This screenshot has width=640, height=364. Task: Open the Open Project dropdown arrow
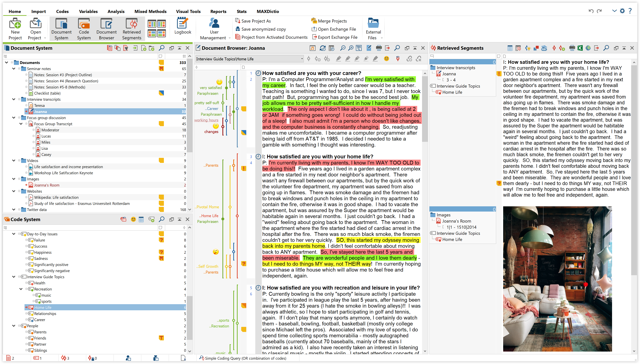(45, 38)
